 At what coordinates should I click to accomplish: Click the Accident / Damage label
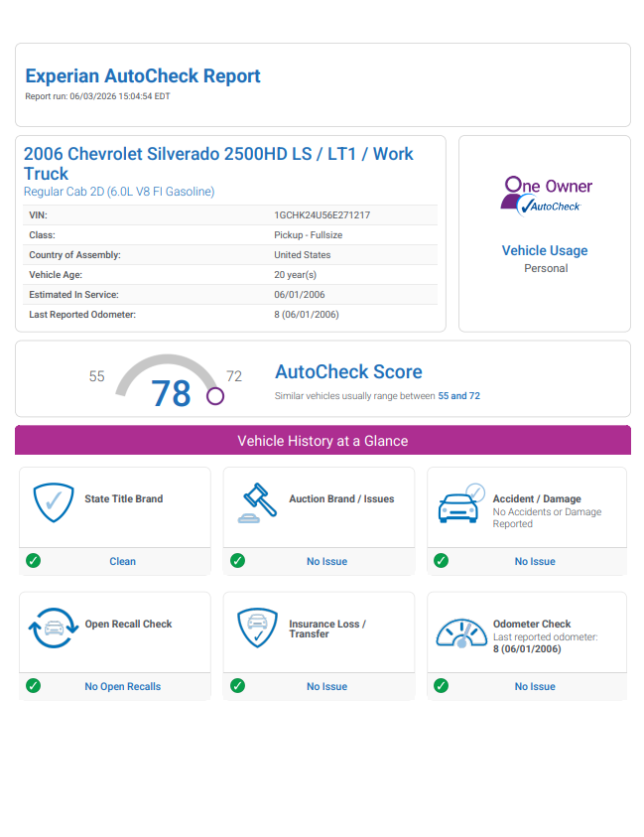pyautogui.click(x=537, y=498)
